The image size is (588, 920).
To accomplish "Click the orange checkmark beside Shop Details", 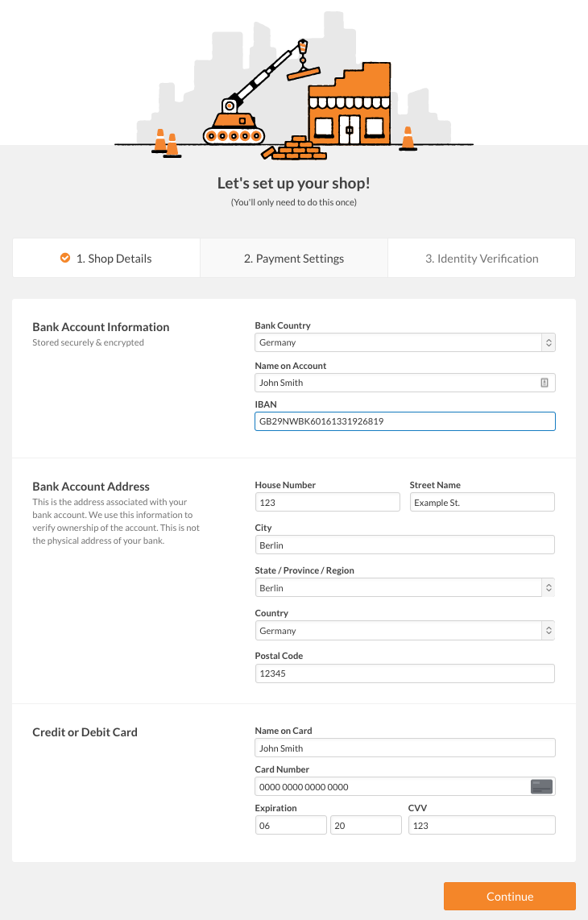I will [x=65, y=258].
